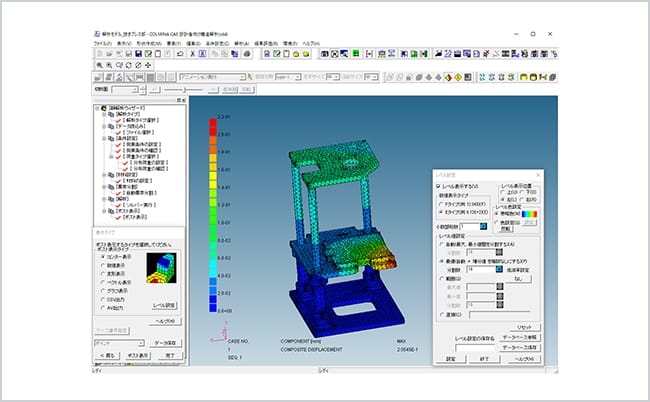This screenshot has width=650, height=402.
Task: Click the pin icon on the tree panel header
Action: pos(179,100)
